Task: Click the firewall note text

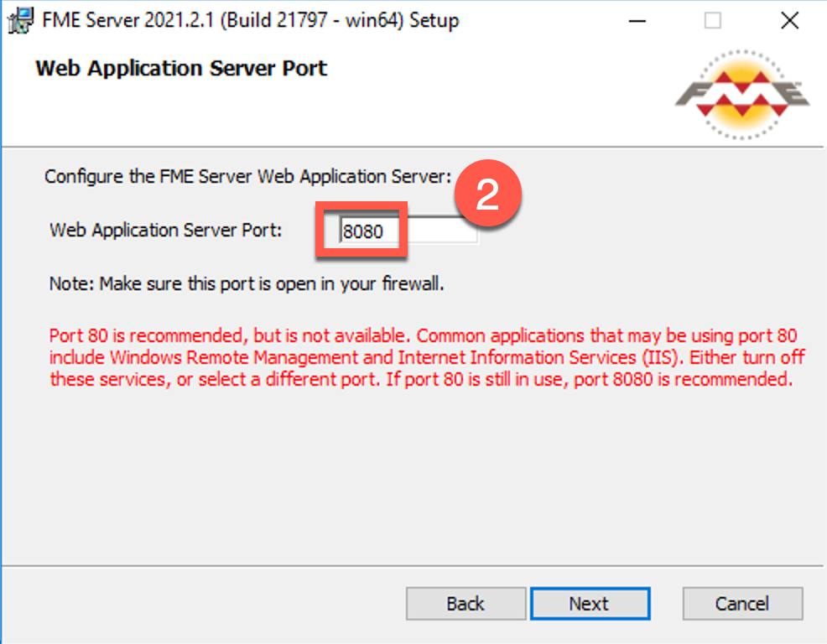Action: tap(247, 283)
